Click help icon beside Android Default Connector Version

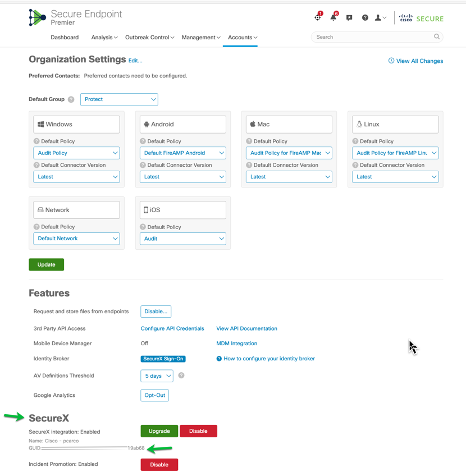[x=143, y=165]
